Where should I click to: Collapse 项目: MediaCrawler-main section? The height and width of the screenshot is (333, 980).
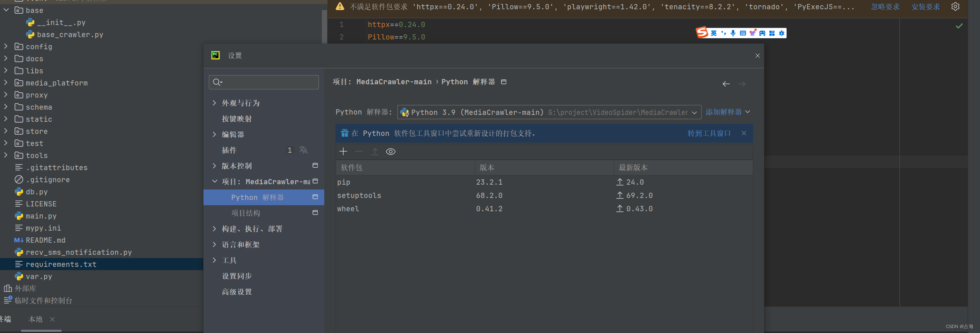[x=214, y=181]
